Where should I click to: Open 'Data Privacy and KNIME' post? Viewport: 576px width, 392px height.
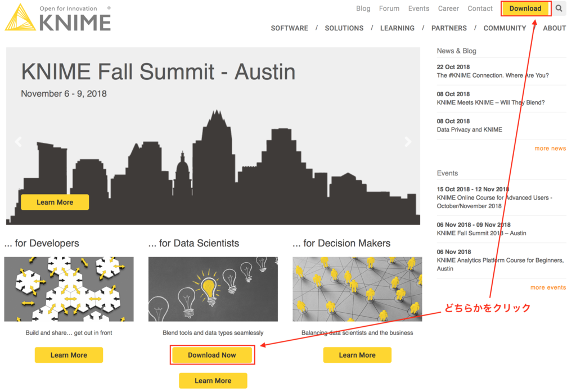coord(469,130)
